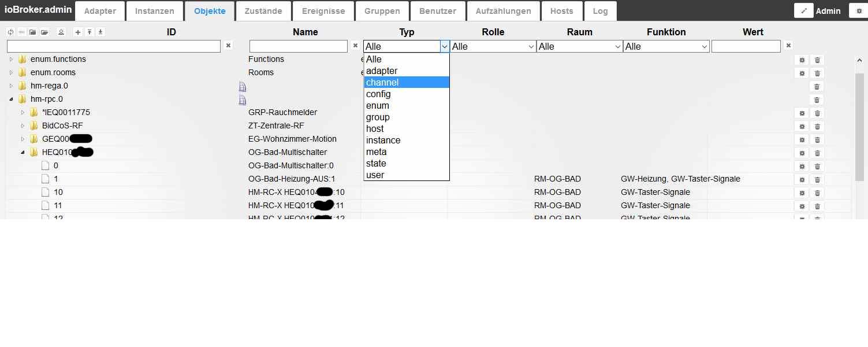
Task: Click the upload objects arrow icon
Action: coord(90,32)
